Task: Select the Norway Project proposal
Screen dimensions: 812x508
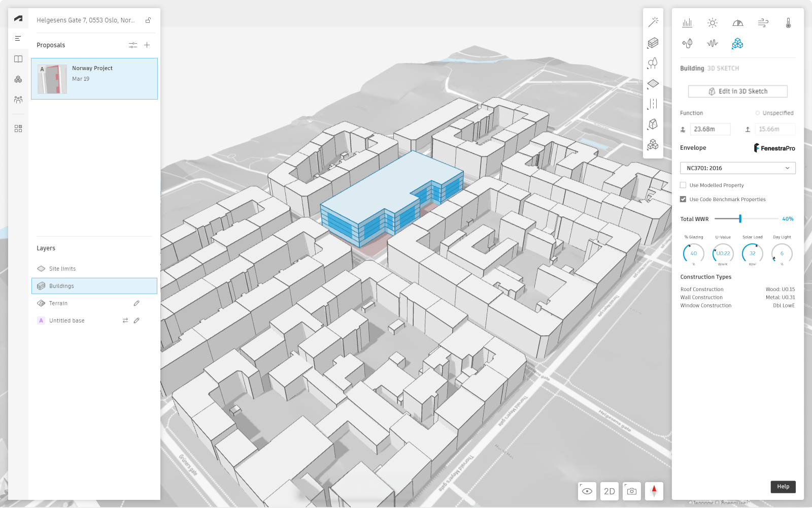Action: (94, 78)
